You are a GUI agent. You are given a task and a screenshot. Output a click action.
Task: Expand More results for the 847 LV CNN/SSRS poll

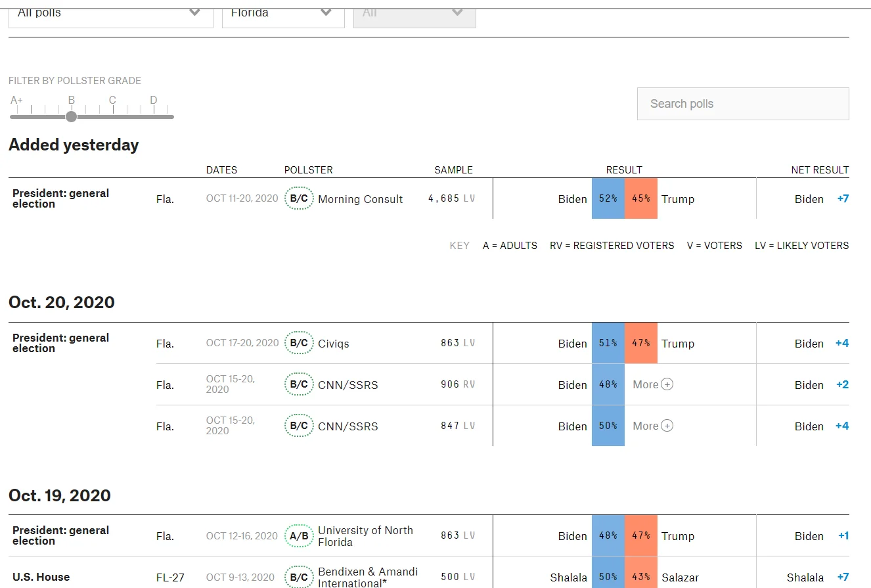coord(653,426)
